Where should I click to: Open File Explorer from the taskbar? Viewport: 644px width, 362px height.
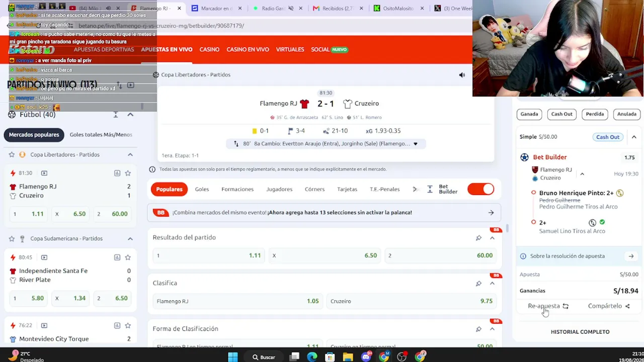coord(348,357)
